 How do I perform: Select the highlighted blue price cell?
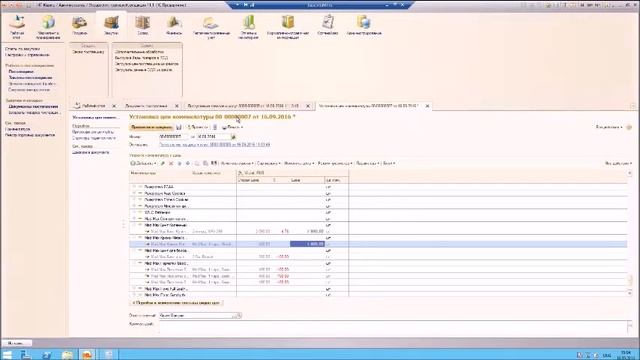coord(307,244)
